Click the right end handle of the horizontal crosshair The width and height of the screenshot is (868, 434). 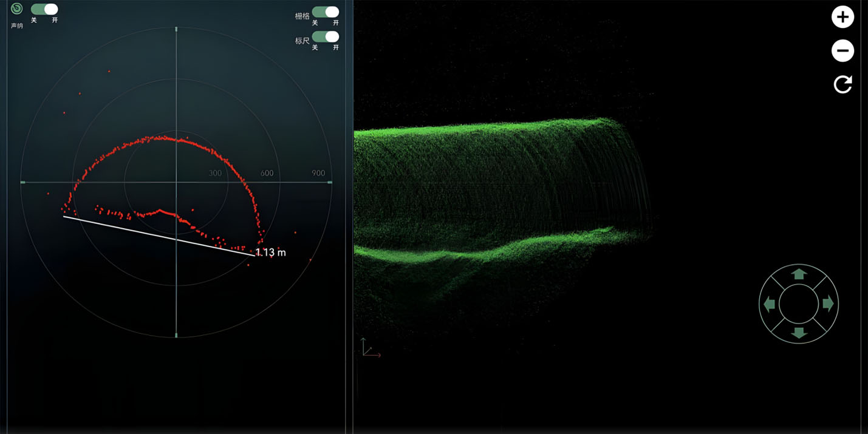330,182
